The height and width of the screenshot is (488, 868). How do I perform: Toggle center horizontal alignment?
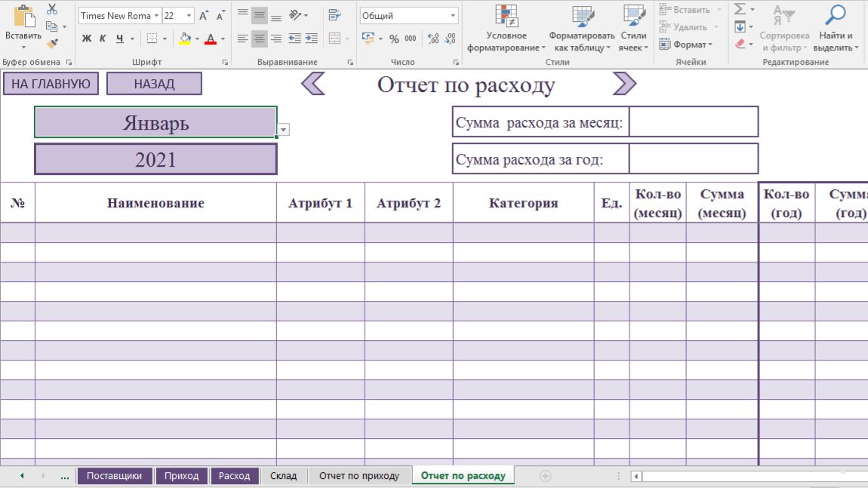click(x=259, y=38)
